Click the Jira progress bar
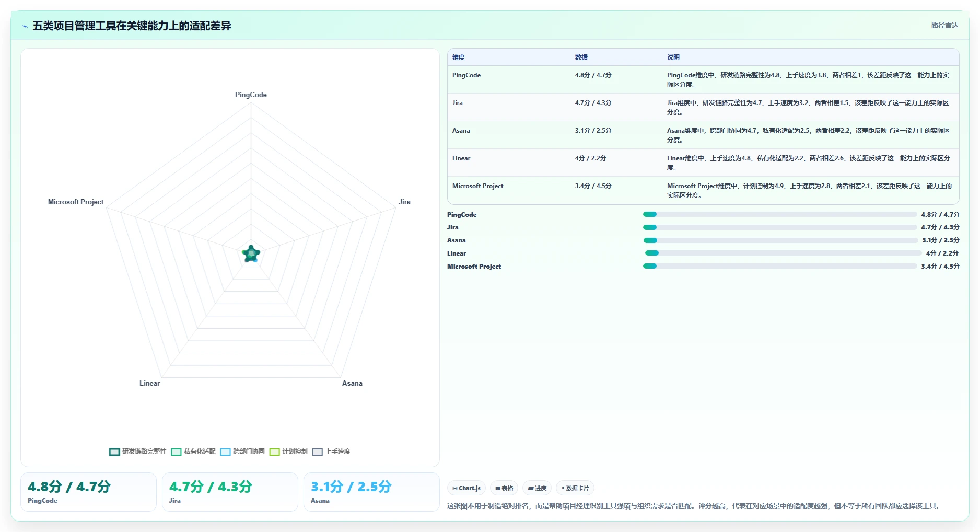980x532 pixels. [x=780, y=227]
